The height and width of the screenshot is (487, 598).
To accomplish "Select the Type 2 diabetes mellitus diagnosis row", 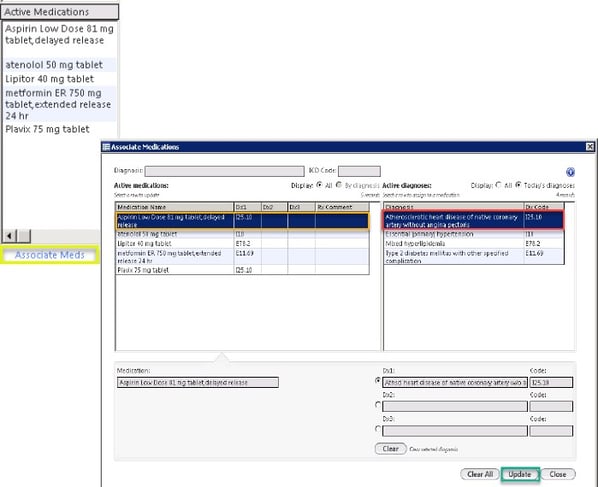I will point(474,257).
